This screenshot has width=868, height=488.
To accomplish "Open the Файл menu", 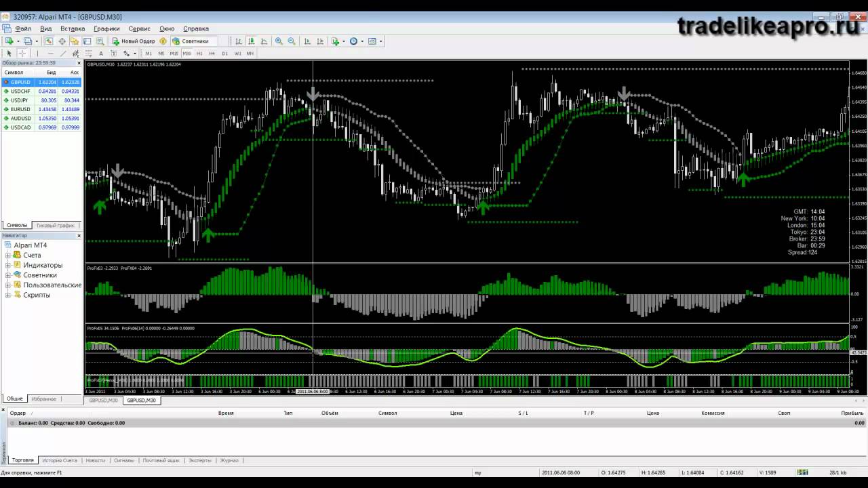I will (x=23, y=28).
